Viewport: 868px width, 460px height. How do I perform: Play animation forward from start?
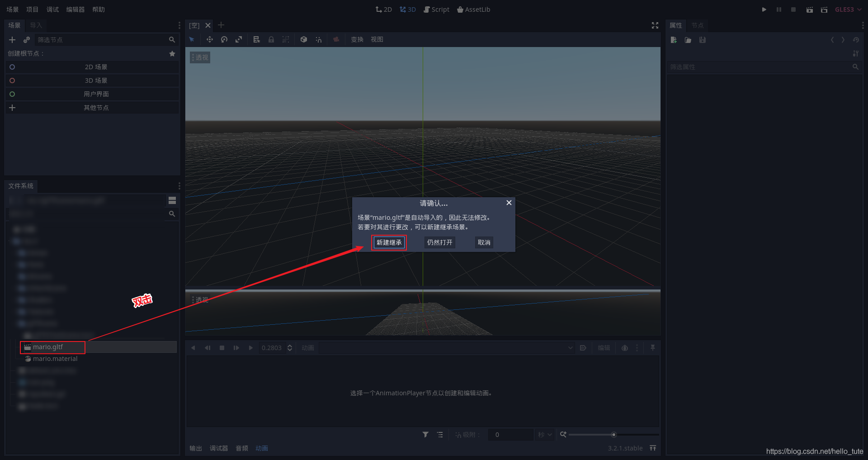[251, 348]
